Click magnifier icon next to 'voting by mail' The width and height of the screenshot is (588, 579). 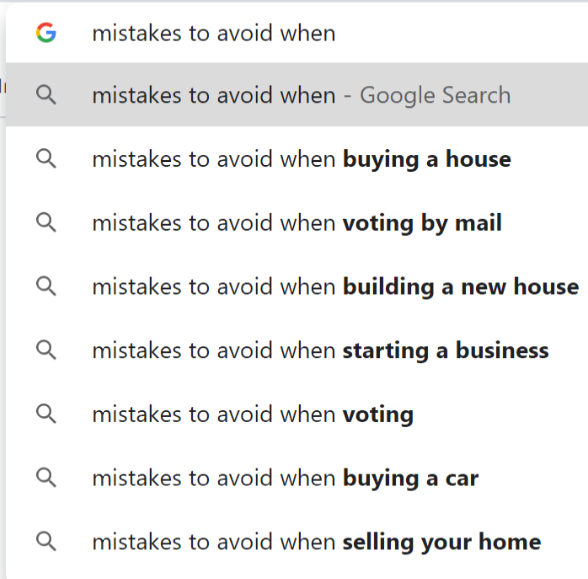pyautogui.click(x=46, y=222)
